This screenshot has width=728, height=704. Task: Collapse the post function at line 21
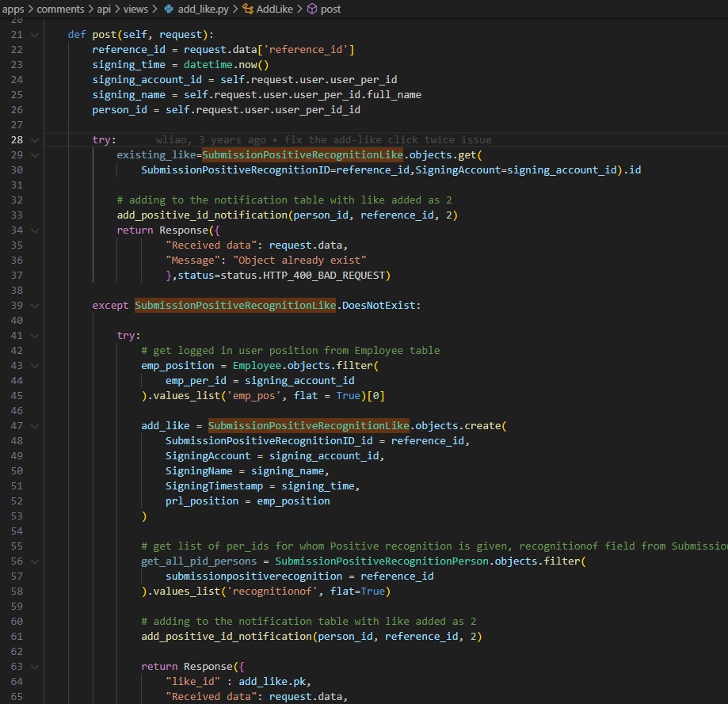point(35,35)
